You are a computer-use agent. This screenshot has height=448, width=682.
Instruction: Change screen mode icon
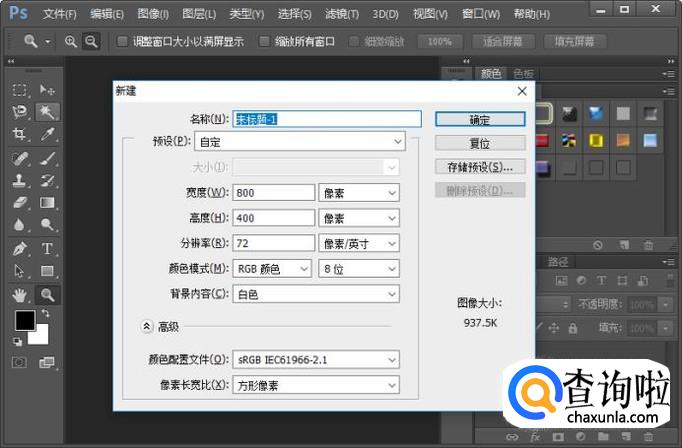coord(47,362)
